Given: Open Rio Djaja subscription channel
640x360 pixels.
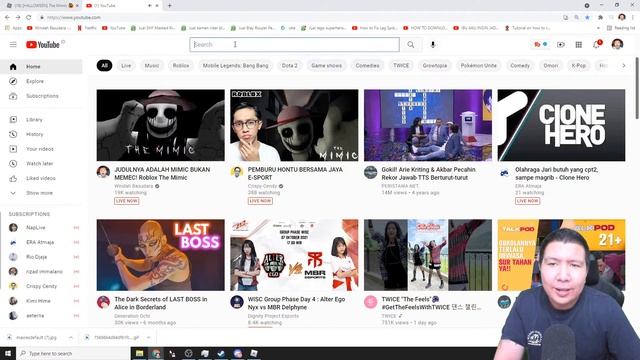Looking at the screenshot, I should click(41, 257).
